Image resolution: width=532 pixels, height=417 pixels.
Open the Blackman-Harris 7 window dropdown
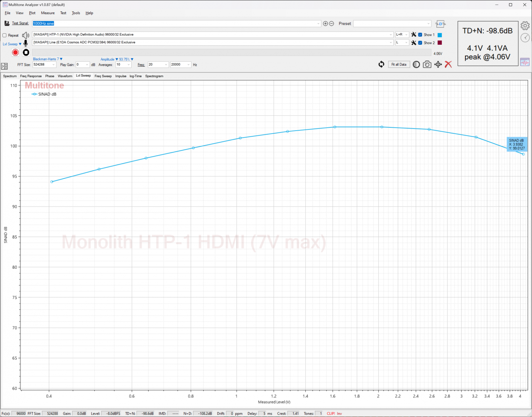click(x=48, y=59)
